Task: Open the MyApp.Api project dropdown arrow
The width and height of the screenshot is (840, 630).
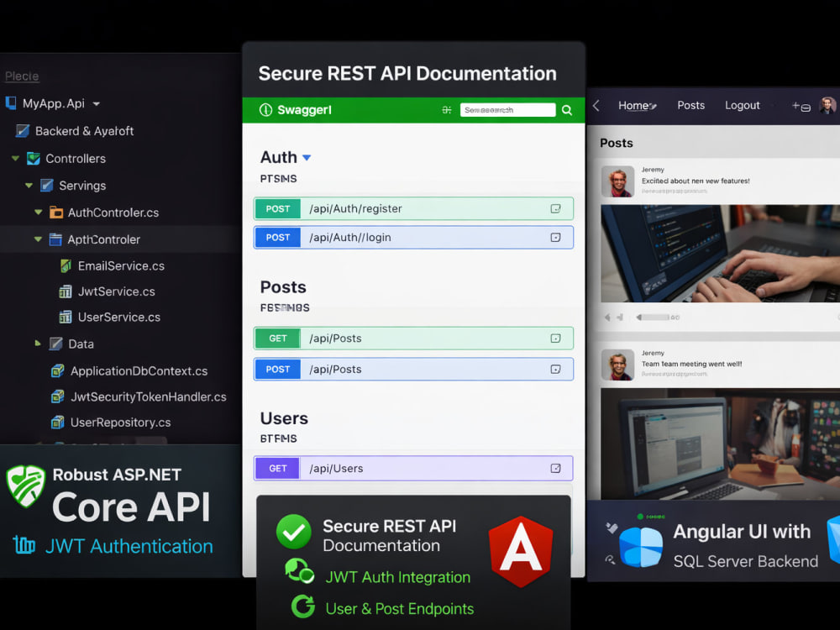Action: 97,104
